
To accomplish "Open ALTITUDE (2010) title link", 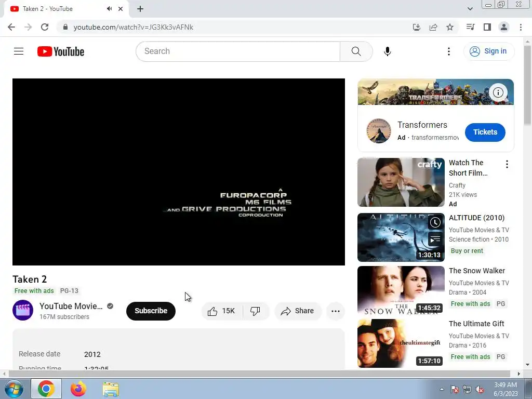I will pos(477,218).
